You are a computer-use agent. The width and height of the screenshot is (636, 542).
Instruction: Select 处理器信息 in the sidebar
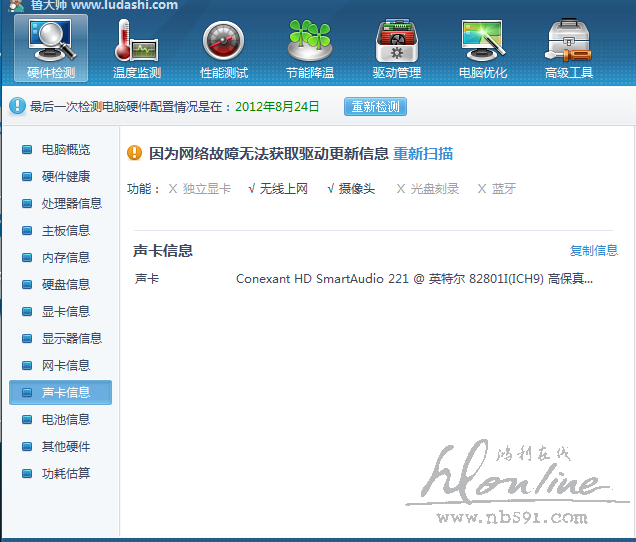coord(71,204)
